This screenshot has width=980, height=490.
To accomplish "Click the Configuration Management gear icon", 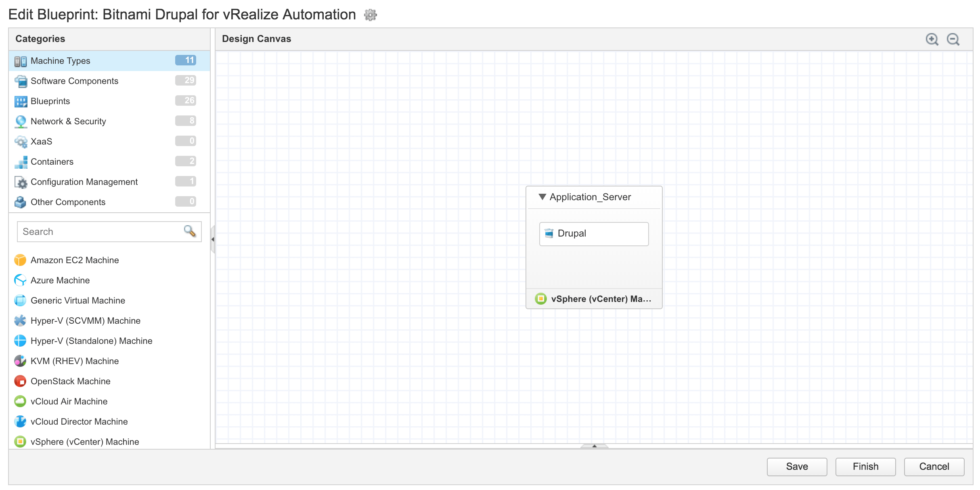I will pyautogui.click(x=21, y=182).
